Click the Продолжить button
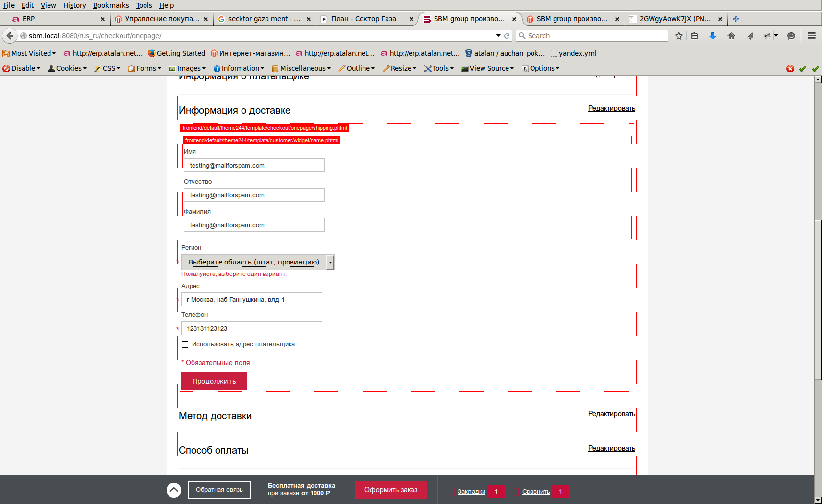Image resolution: width=822 pixels, height=504 pixels. [x=214, y=381]
